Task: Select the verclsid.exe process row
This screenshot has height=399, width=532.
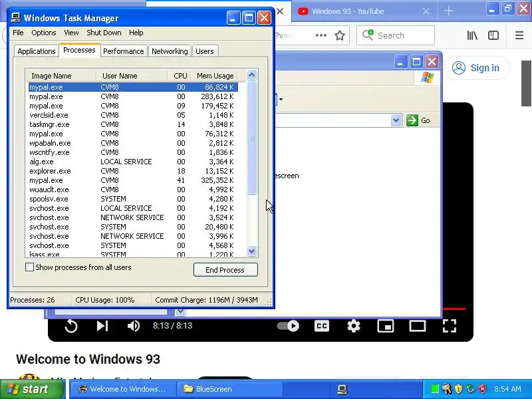Action: tap(133, 115)
